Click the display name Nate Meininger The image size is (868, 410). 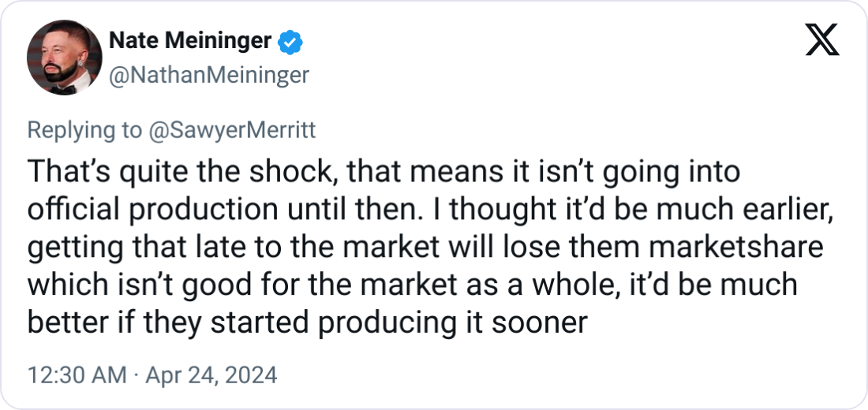[x=189, y=41]
